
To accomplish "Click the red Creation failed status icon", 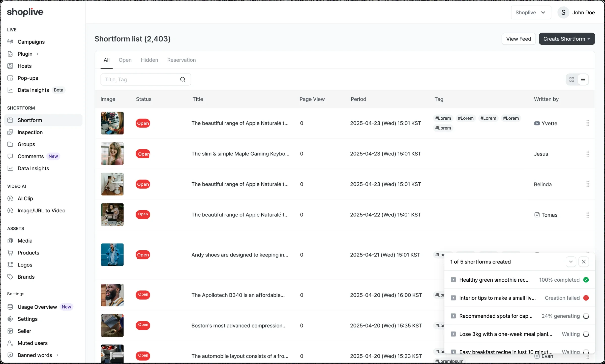I will [586, 298].
